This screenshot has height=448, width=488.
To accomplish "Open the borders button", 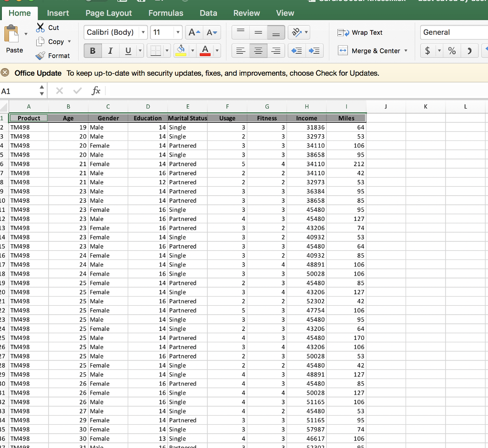I will pyautogui.click(x=155, y=50).
